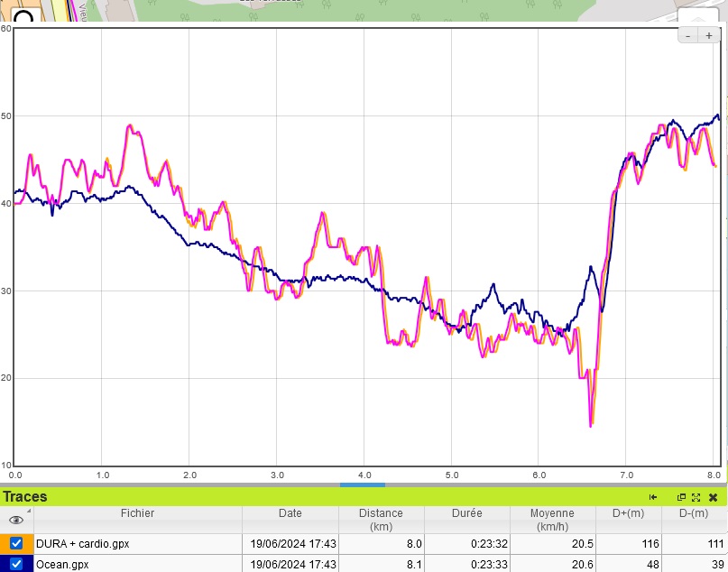Screen dimensions: 728x572
Task: Click the D-(m) column header
Action: [694, 513]
